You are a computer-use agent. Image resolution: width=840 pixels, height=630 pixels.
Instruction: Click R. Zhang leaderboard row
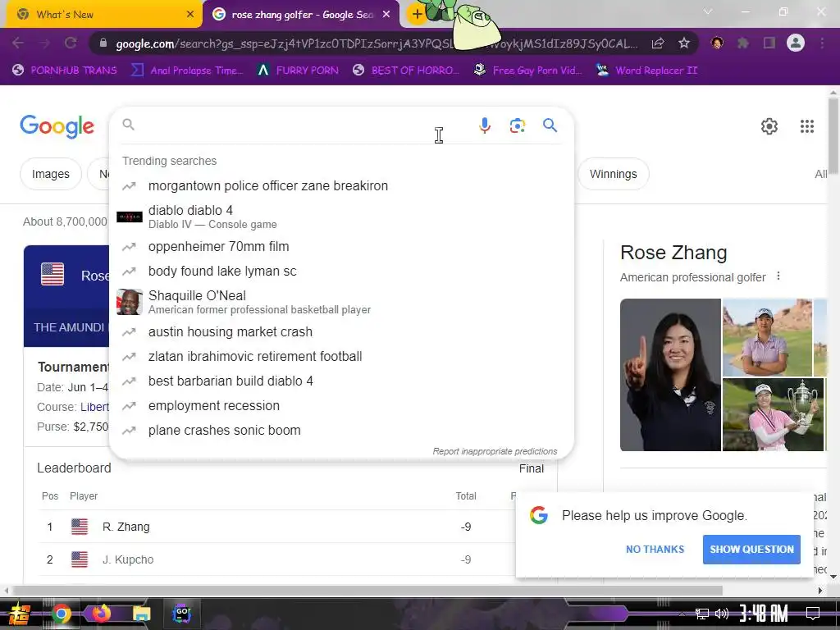tap(276, 527)
